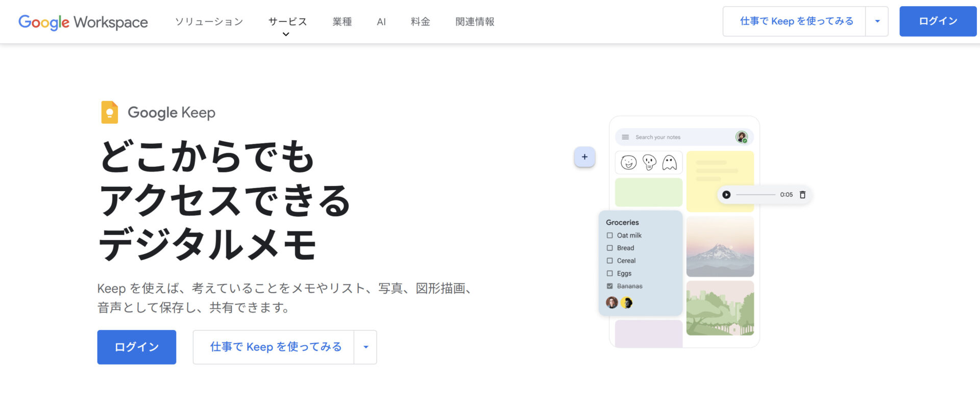Screen dimensions: 980x413
Task: Click the Search your notes field
Action: pyautogui.click(x=684, y=137)
